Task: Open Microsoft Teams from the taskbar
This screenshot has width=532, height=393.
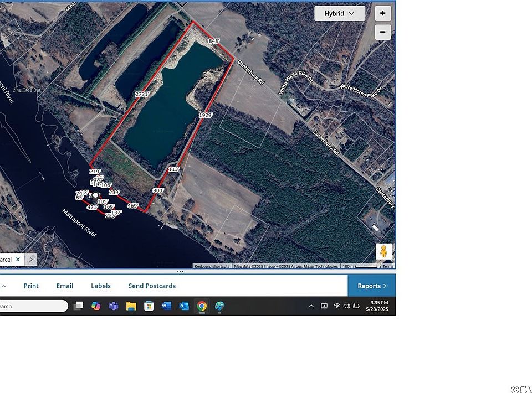Action: (113, 306)
